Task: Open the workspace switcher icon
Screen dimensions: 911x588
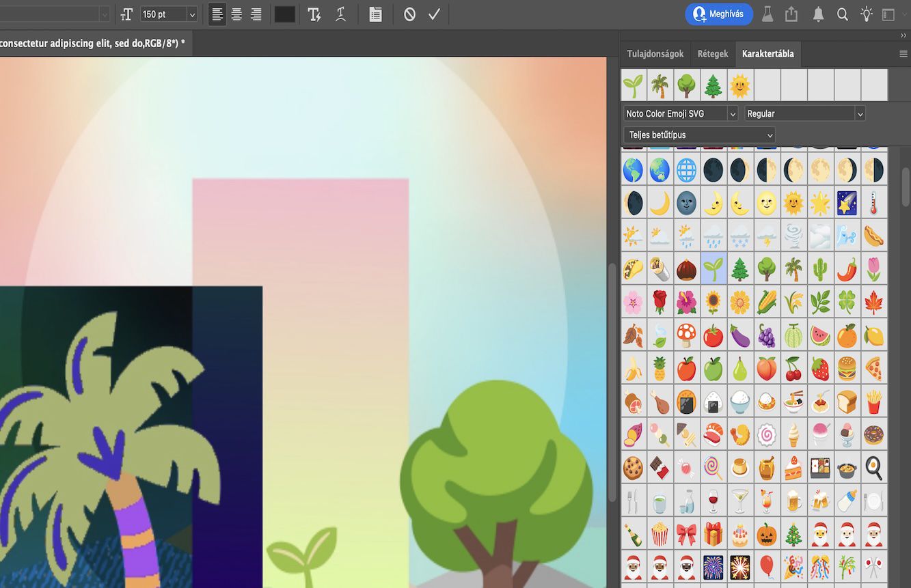Action: pos(888,14)
